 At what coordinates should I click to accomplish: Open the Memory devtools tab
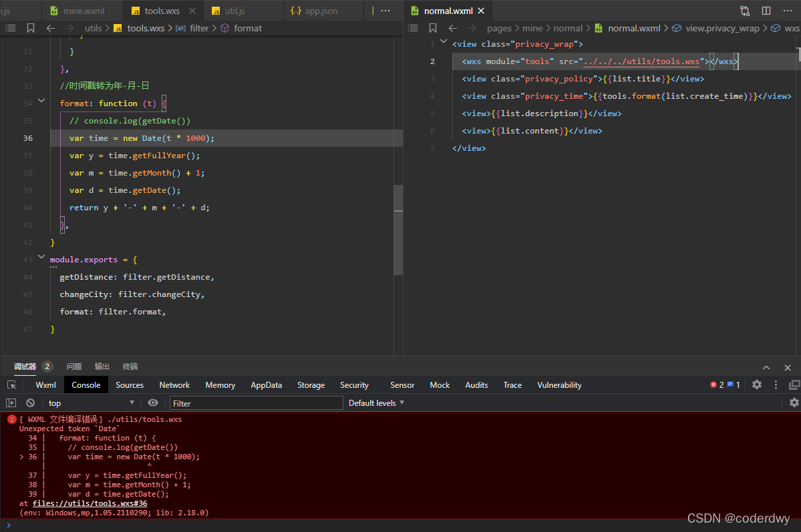tap(220, 385)
